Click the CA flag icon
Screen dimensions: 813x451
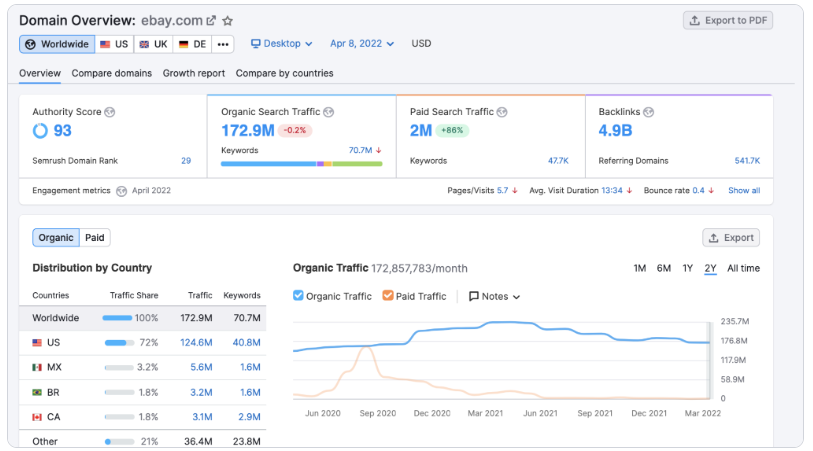coord(37,417)
